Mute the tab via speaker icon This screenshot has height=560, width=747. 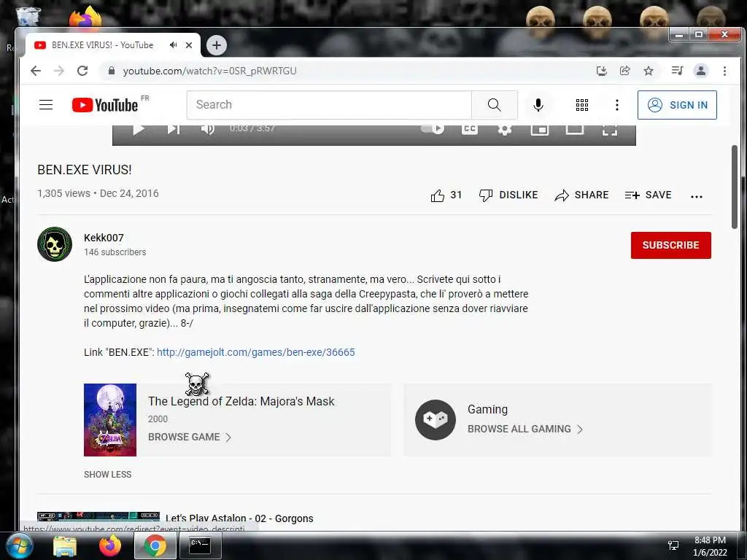(173, 44)
